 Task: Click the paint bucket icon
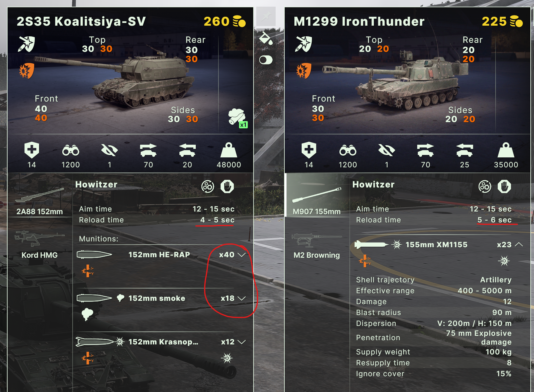[266, 38]
